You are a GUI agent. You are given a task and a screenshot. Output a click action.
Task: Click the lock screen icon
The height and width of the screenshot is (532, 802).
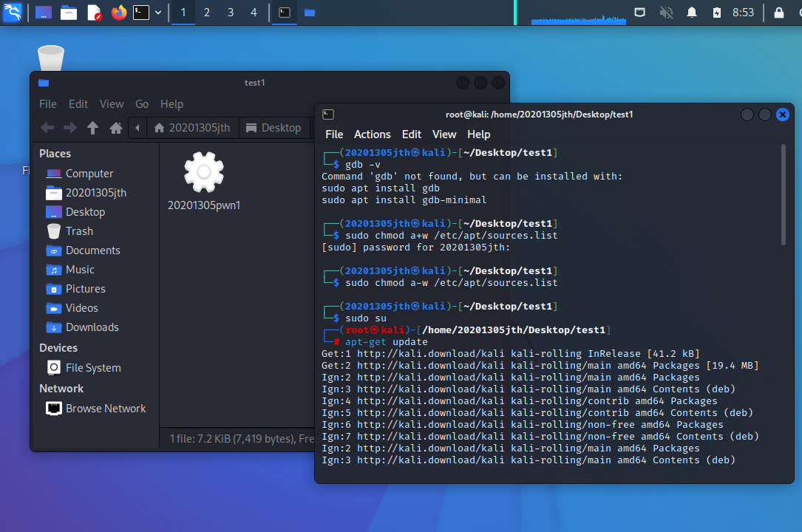(x=778, y=13)
